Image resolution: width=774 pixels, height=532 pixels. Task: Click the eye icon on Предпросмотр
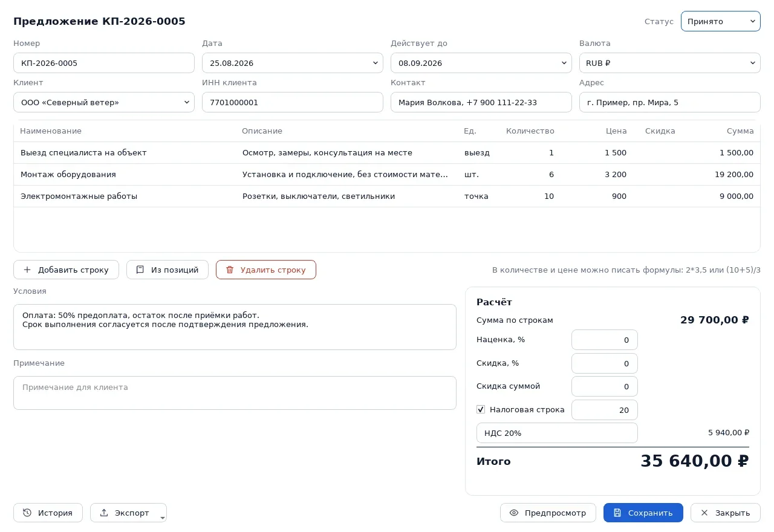coord(514,513)
